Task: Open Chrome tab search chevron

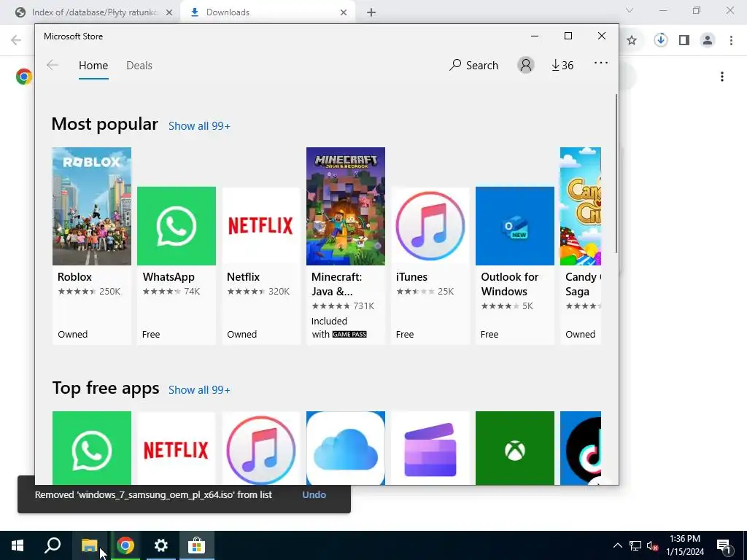Action: point(630,10)
